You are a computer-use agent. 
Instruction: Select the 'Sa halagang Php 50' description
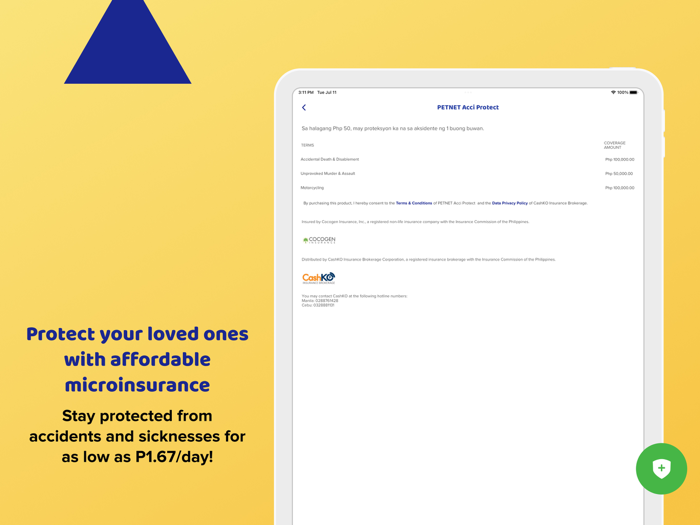[393, 129]
